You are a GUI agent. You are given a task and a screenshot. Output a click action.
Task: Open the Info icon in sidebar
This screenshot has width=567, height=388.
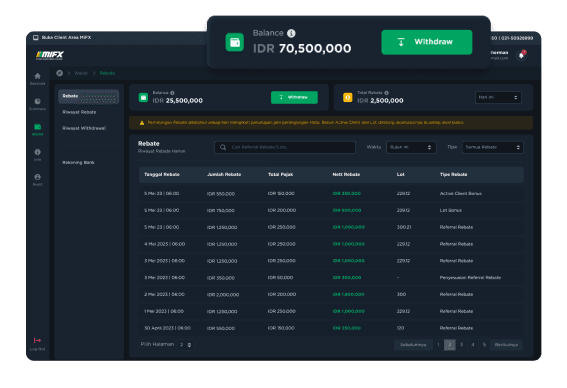(38, 152)
